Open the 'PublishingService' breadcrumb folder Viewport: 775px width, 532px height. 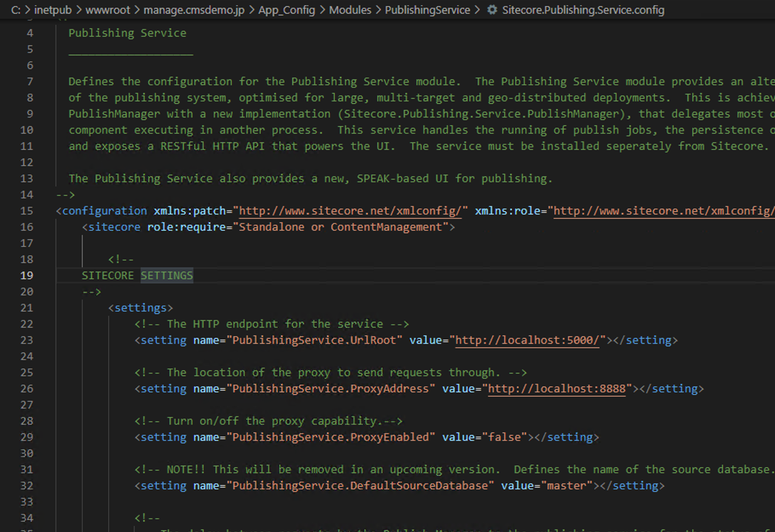pyautogui.click(x=428, y=10)
